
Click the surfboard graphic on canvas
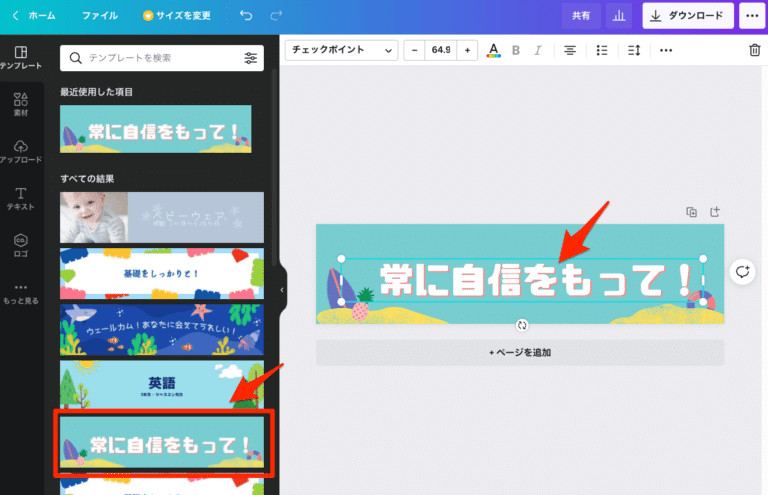(340, 289)
